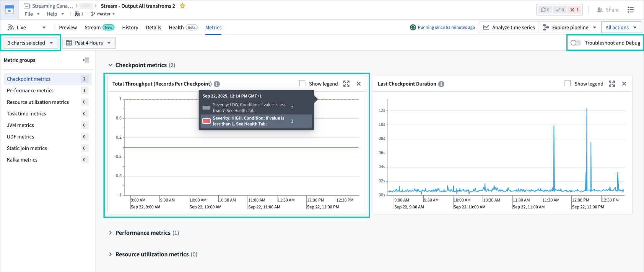Open the Past 4 Hours time range dropdown

coord(89,43)
